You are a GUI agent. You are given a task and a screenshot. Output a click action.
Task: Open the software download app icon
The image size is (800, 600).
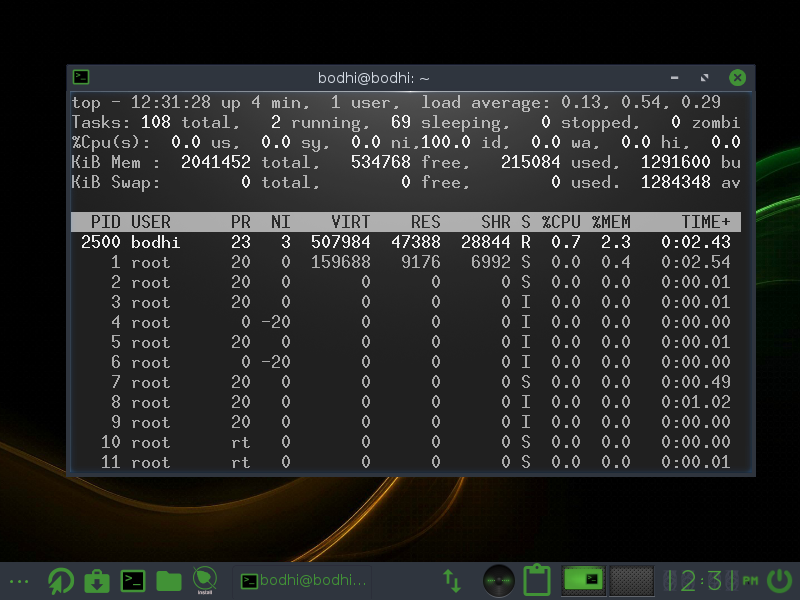tap(97, 582)
